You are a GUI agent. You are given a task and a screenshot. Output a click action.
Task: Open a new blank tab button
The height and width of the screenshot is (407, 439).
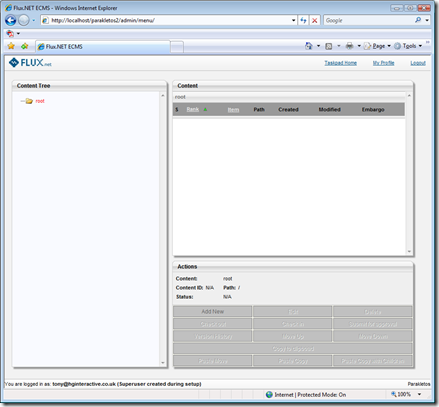(177, 47)
